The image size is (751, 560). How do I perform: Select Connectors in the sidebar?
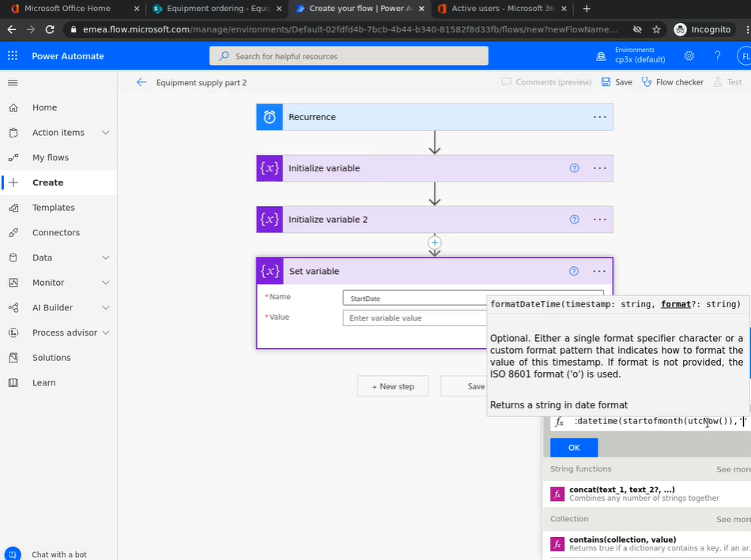[58, 233]
